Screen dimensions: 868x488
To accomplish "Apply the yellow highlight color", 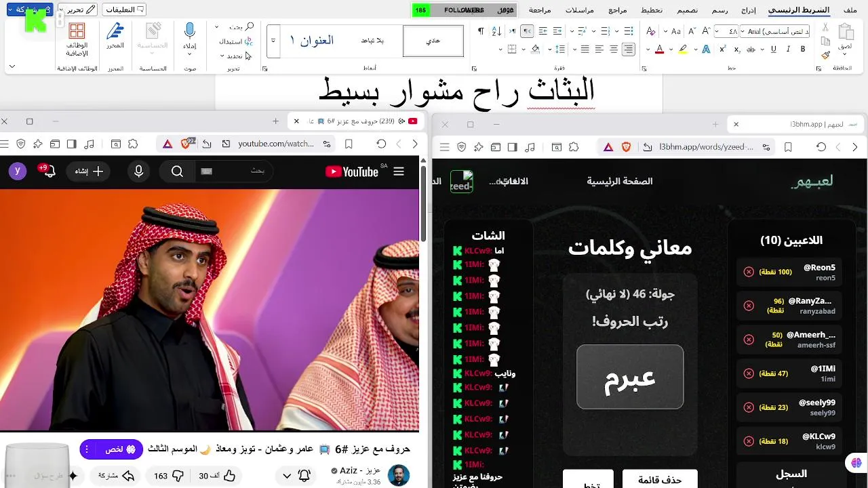I will [683, 49].
